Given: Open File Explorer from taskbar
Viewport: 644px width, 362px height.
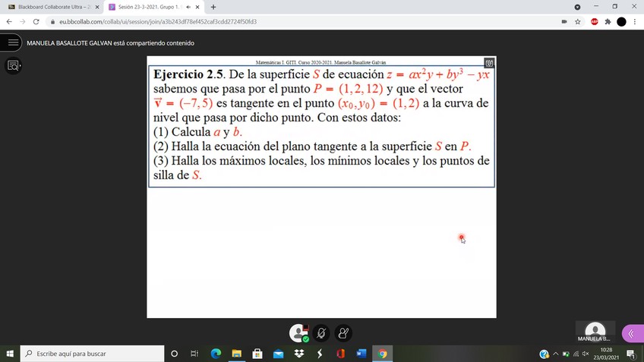Looking at the screenshot, I should pyautogui.click(x=237, y=354).
